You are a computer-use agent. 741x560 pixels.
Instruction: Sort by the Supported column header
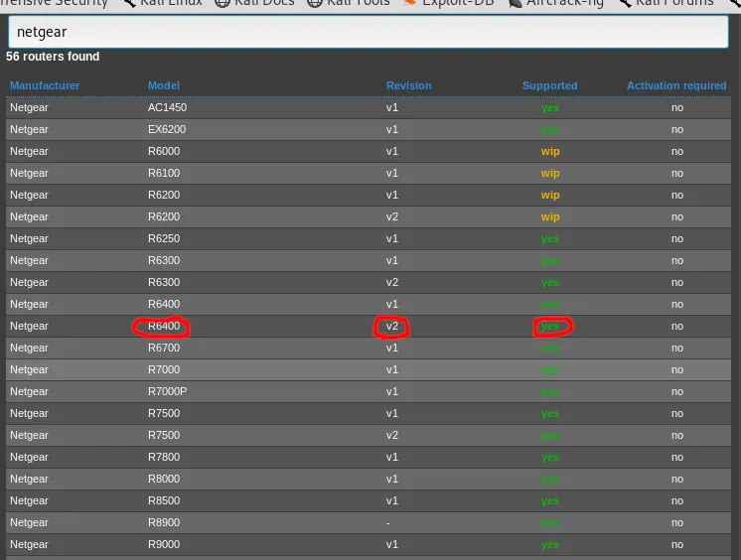[x=549, y=85]
